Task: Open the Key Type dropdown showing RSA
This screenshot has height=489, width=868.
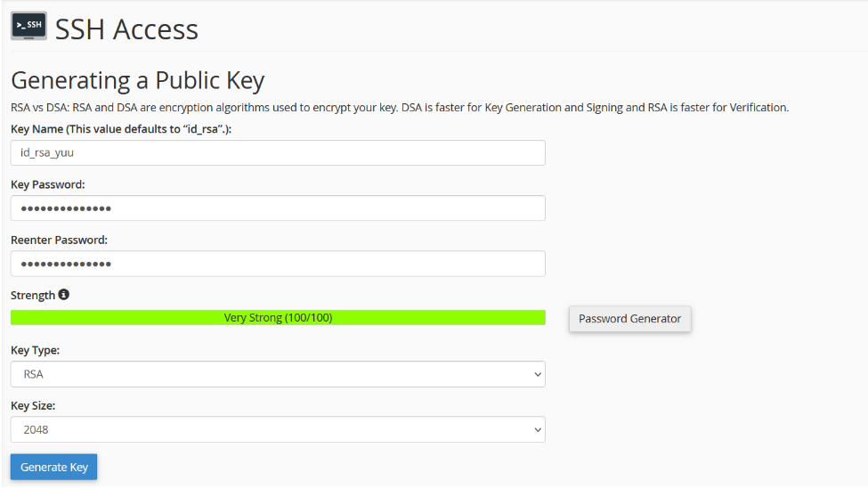Action: point(278,374)
